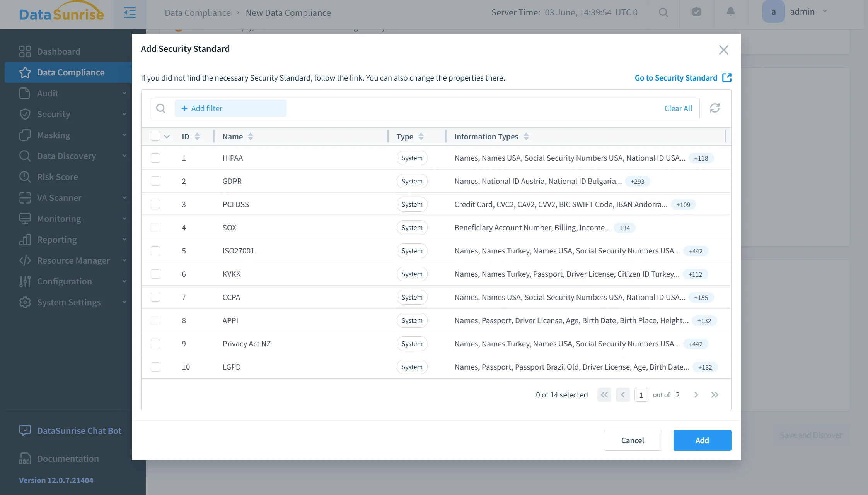Image resolution: width=868 pixels, height=495 pixels.
Task: Click the Add filter button
Action: coord(230,108)
